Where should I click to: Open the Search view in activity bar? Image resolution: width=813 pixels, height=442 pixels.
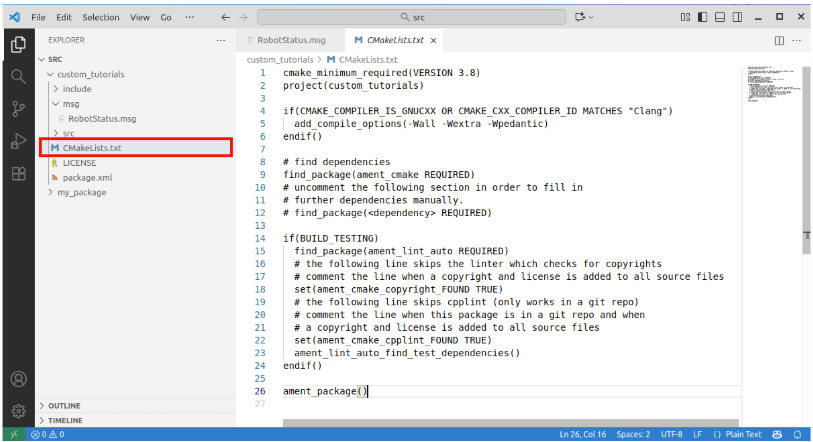(x=18, y=76)
